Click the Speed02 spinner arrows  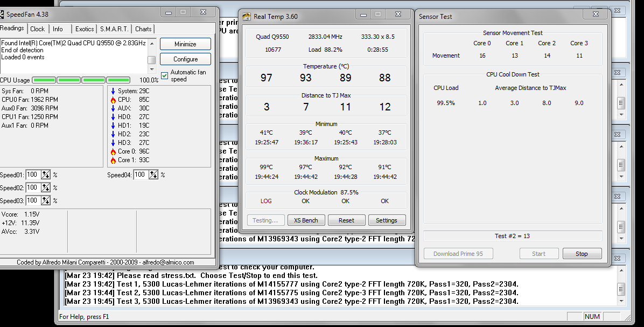click(46, 187)
